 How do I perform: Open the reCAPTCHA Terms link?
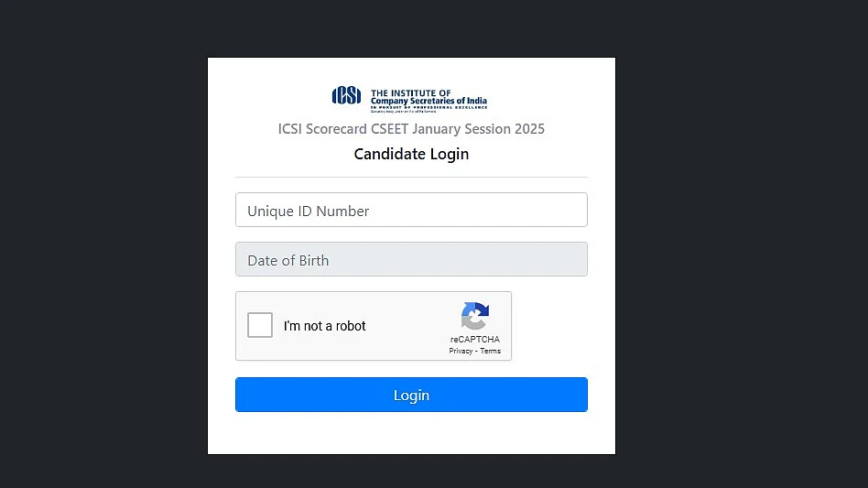pyautogui.click(x=491, y=351)
